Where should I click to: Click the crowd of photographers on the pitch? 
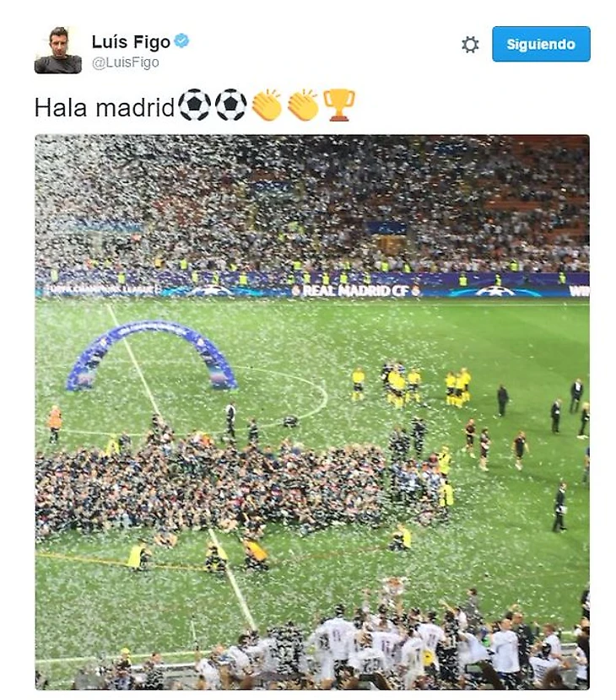click(x=232, y=482)
